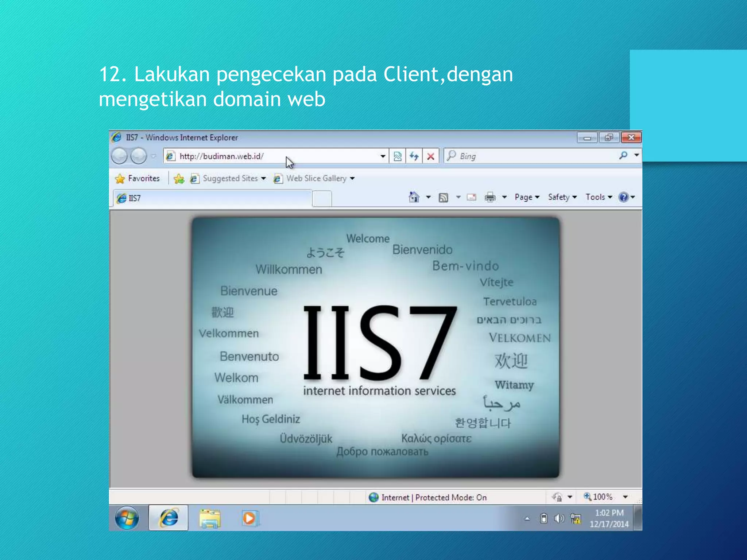Click the Feeds RSS icon
The height and width of the screenshot is (560, 747).
point(444,198)
